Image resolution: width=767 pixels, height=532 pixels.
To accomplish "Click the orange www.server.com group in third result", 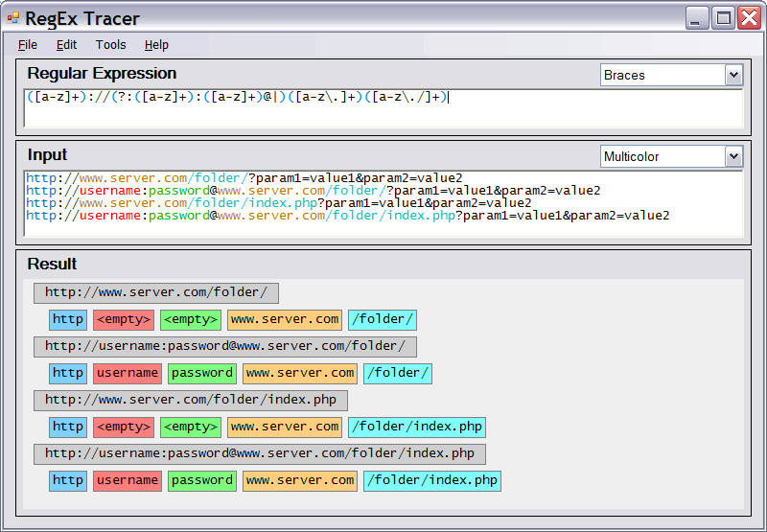I will point(285,428).
